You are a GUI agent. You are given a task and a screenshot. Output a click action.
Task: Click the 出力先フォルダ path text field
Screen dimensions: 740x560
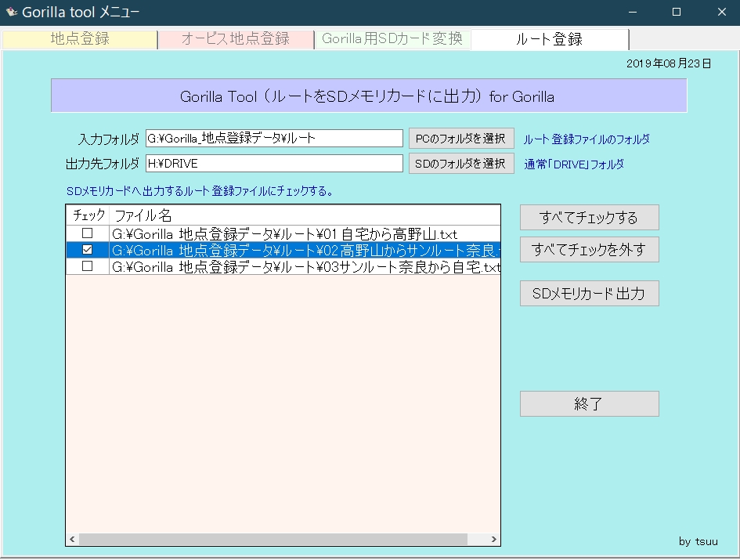274,164
